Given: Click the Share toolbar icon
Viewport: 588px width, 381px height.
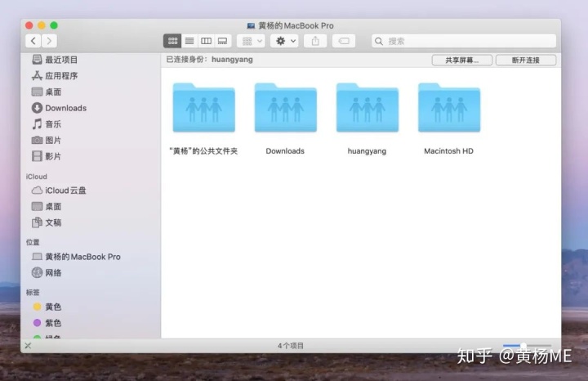Looking at the screenshot, I should 315,41.
